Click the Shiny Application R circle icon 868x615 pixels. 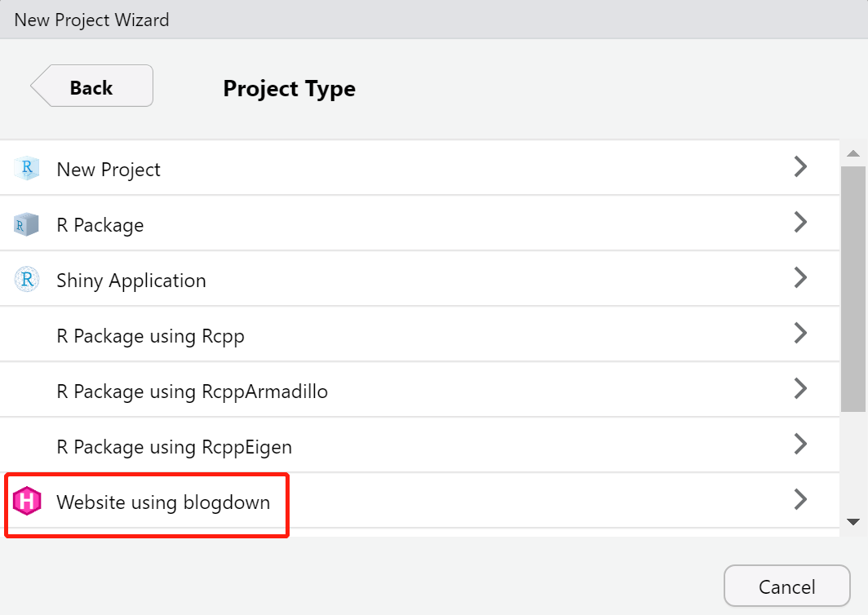[x=27, y=280]
